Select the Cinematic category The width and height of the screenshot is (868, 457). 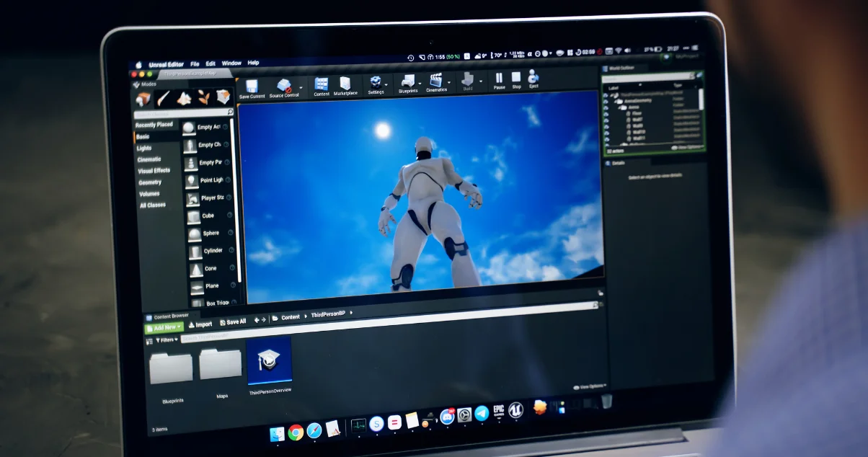(149, 159)
